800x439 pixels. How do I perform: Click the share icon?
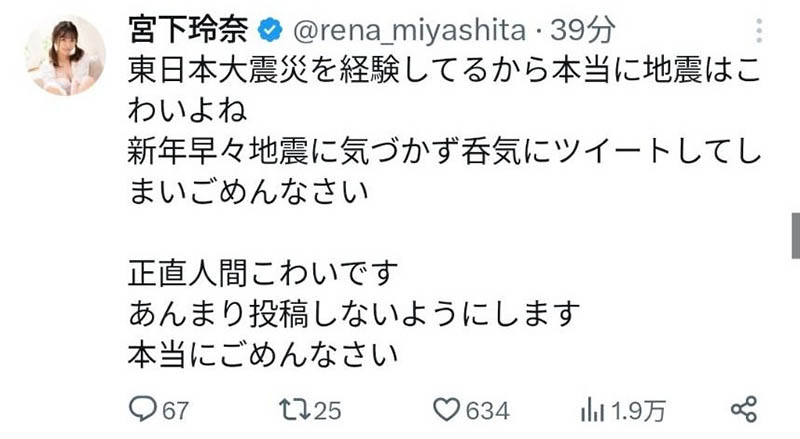[742, 409]
